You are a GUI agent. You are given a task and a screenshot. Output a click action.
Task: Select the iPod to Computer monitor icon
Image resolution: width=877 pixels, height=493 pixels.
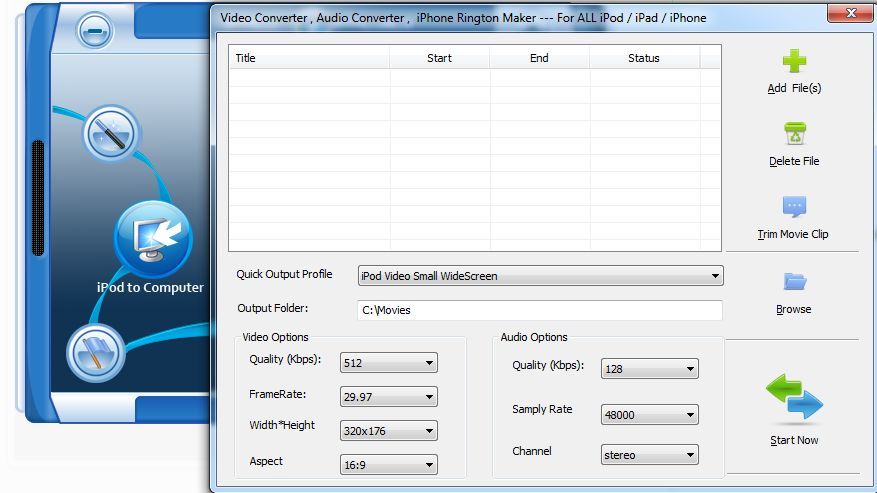tap(153, 239)
